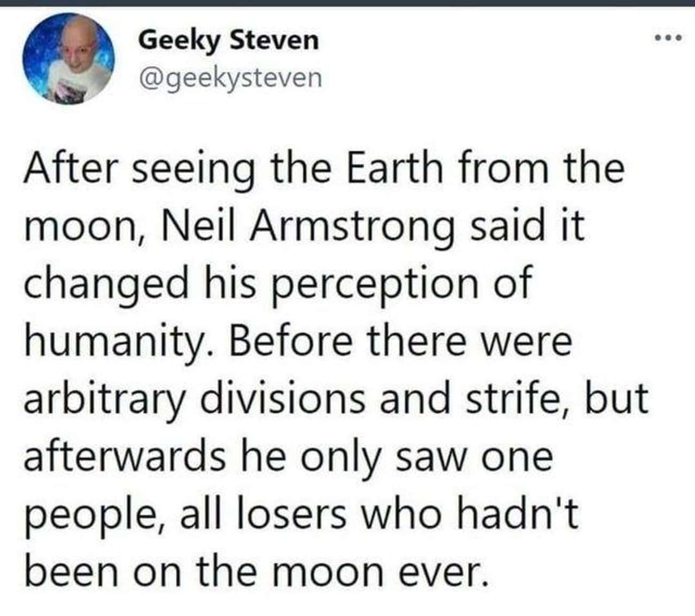Click Geeky Steven's round profile avatar
This screenshot has height=616, width=695.
[x=68, y=58]
